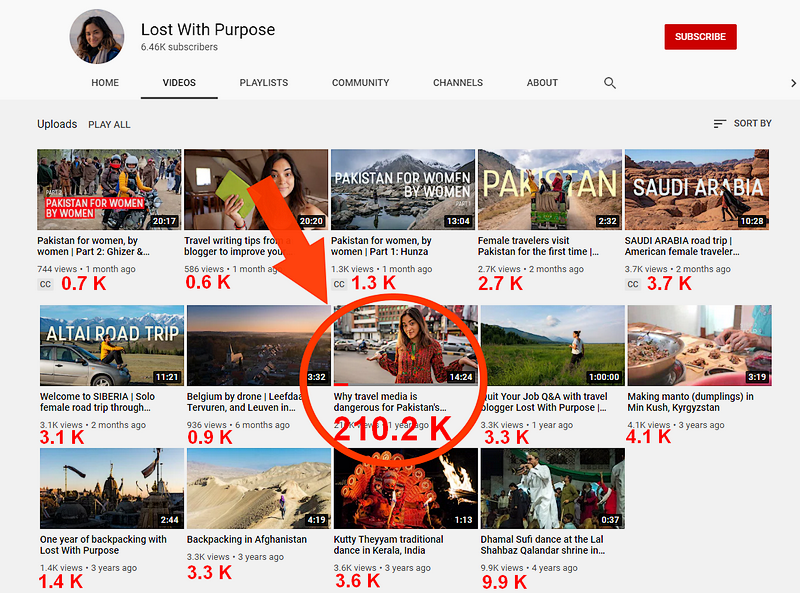The width and height of the screenshot is (800, 593).
Task: Open the Dhamal Sufi dance video thumbnail
Action: click(x=552, y=488)
